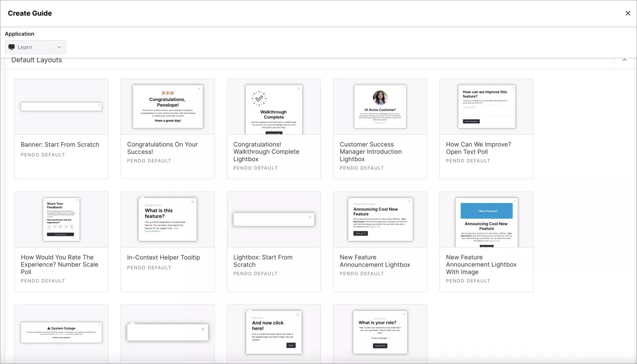Choose the In-Context Helper Tooltip template
This screenshot has height=364, width=637.
point(167,219)
